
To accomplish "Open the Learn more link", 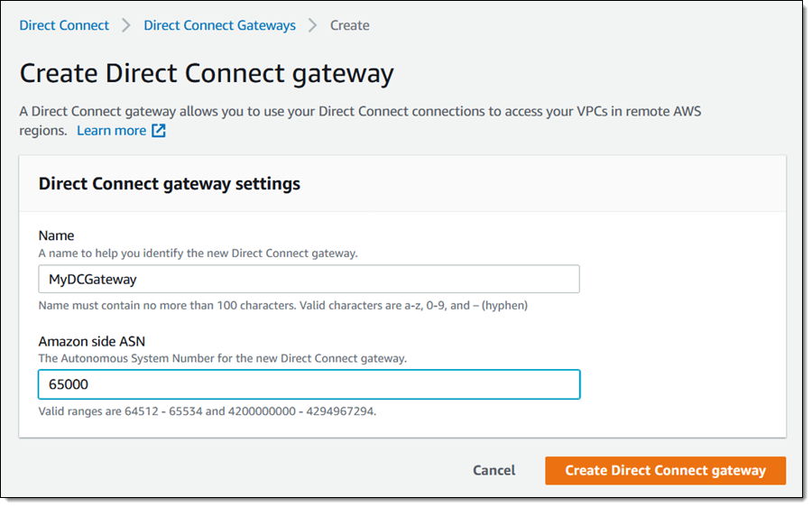I will (111, 131).
